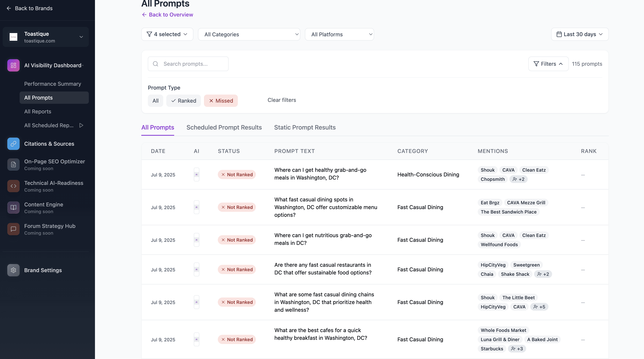Select the All prompt type chip
Viewport: 644px width, 359px height.
[155, 101]
